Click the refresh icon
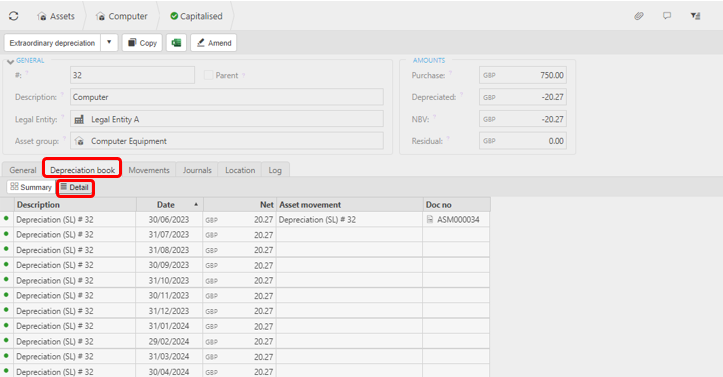Image resolution: width=723 pixels, height=377 pixels. (x=13, y=16)
